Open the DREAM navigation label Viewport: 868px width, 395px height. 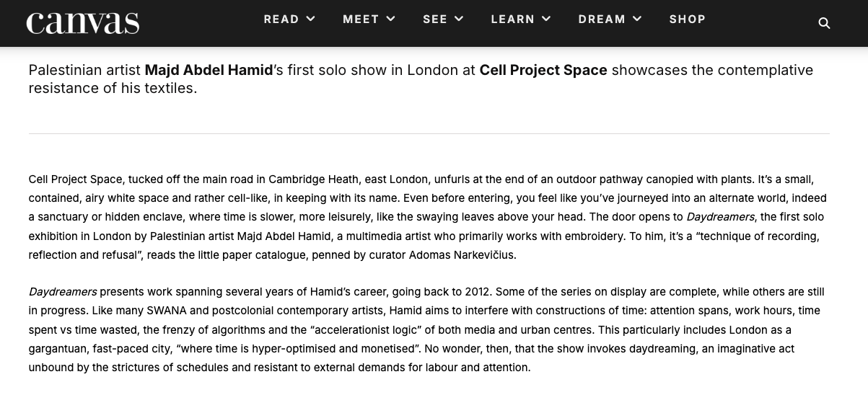602,19
